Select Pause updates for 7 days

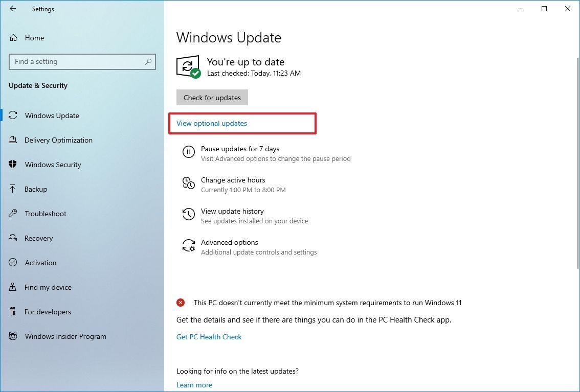pos(240,149)
